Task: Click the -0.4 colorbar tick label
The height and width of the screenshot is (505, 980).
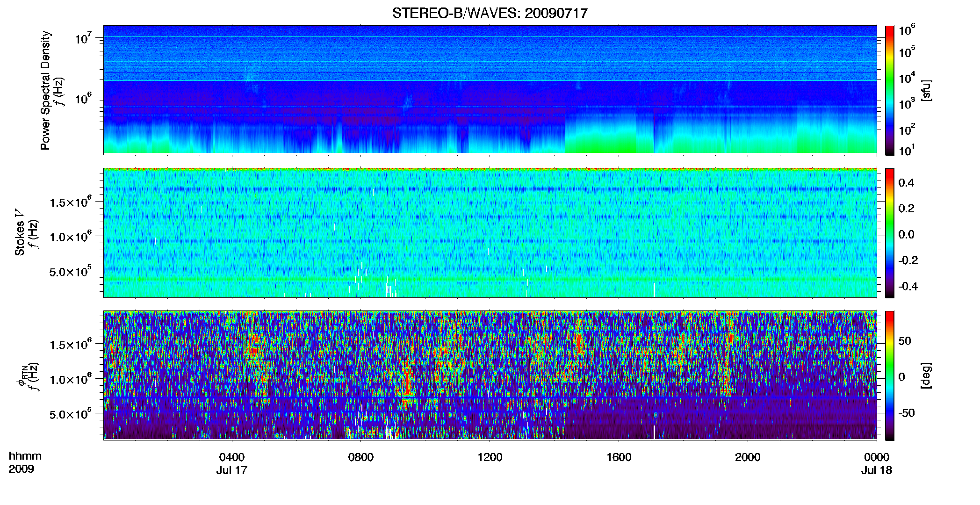Action: [908, 287]
